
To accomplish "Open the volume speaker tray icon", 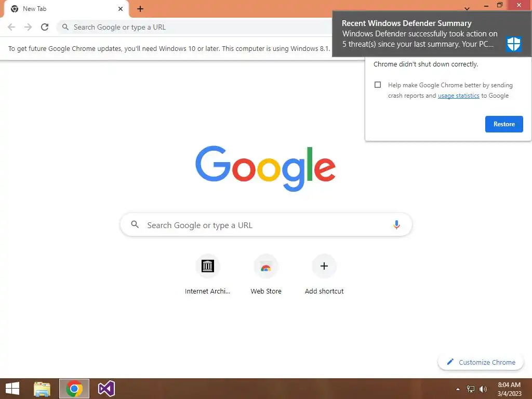I will [483, 389].
